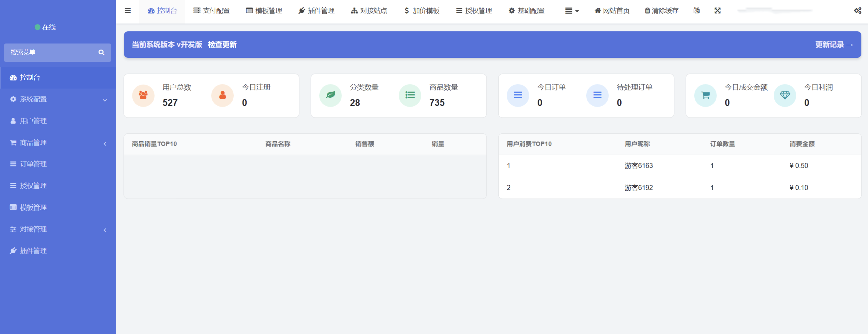Click the 插件管理 plugin icon in top bar
868x334 pixels.
tap(302, 10)
